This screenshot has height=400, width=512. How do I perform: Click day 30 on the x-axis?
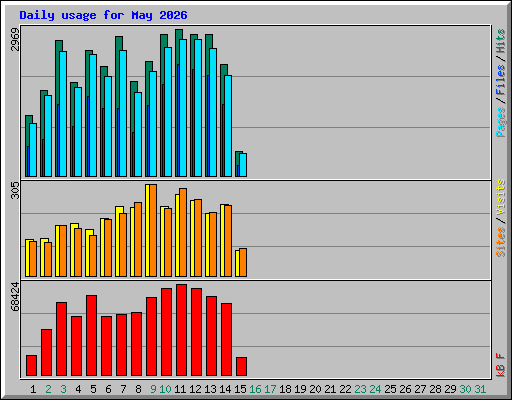[x=465, y=389]
